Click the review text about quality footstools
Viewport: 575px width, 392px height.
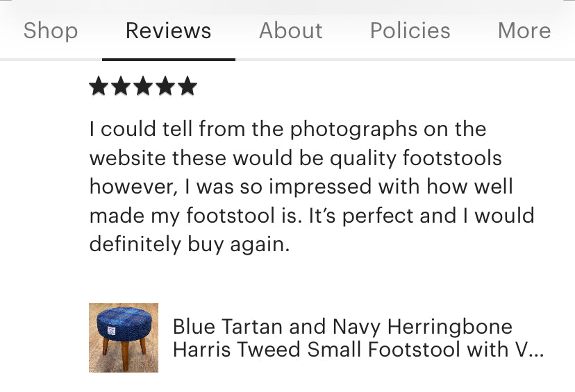[x=312, y=187]
